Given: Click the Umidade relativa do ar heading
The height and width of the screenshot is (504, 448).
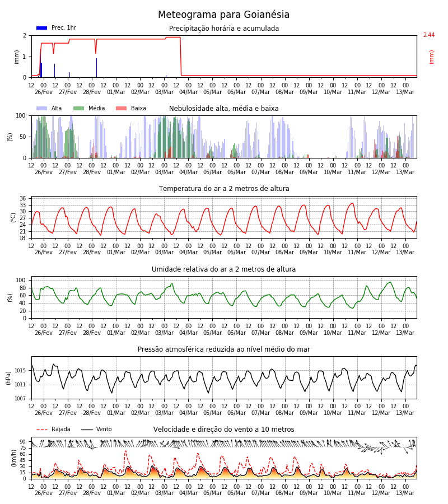Looking at the screenshot, I should [223, 269].
